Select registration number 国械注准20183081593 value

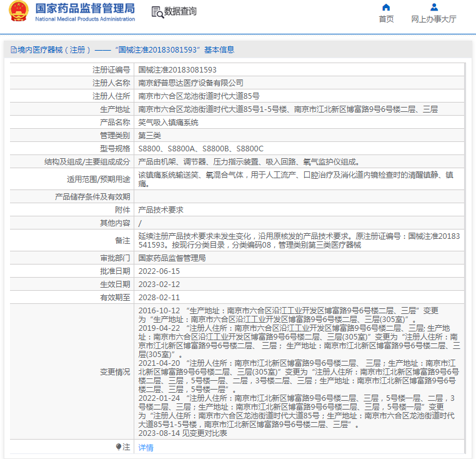(x=177, y=70)
